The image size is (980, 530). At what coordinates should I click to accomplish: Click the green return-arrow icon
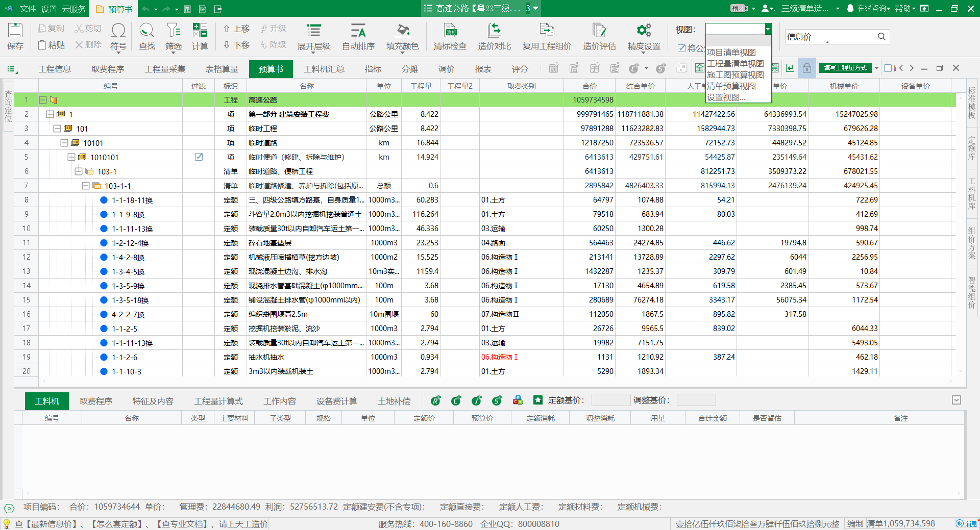click(790, 68)
